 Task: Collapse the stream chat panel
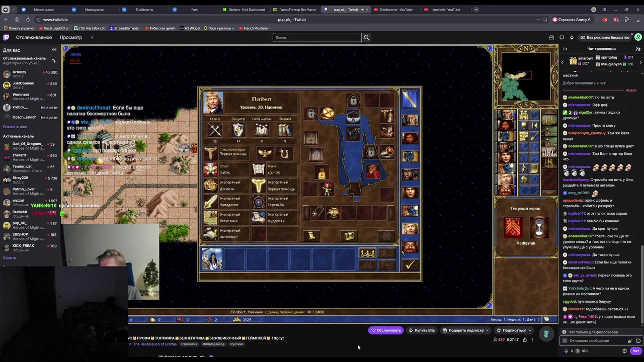pos(565,49)
